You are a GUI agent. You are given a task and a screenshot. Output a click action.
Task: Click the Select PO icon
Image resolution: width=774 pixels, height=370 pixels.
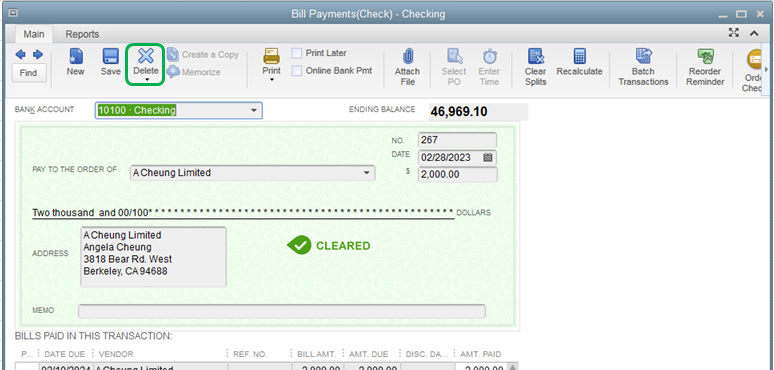[454, 56]
